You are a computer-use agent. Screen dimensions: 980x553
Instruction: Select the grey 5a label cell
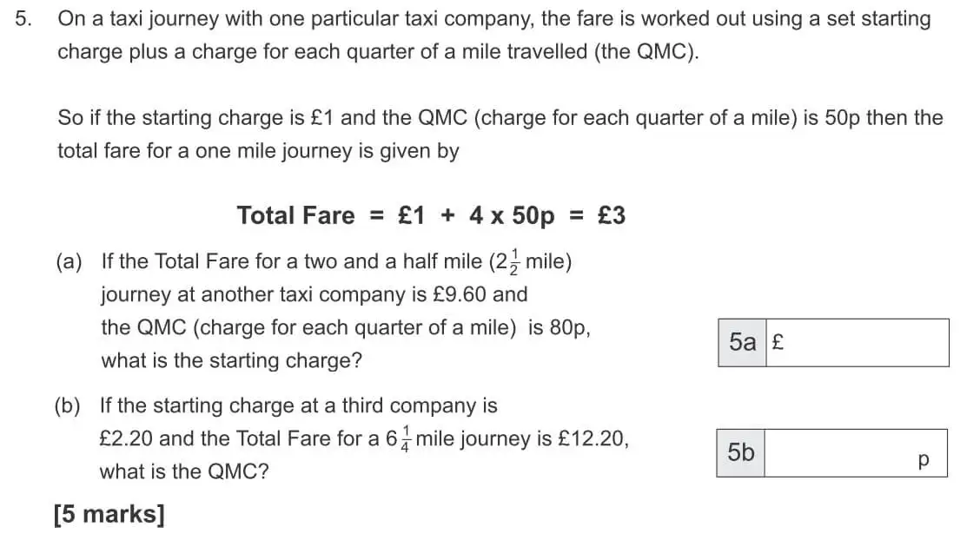(742, 342)
